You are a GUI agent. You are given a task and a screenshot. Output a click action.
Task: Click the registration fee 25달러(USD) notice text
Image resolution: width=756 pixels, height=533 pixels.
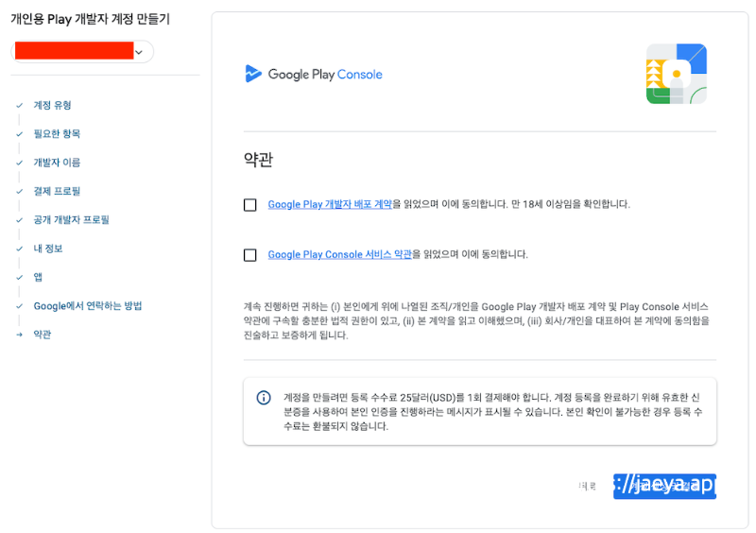pos(491,412)
